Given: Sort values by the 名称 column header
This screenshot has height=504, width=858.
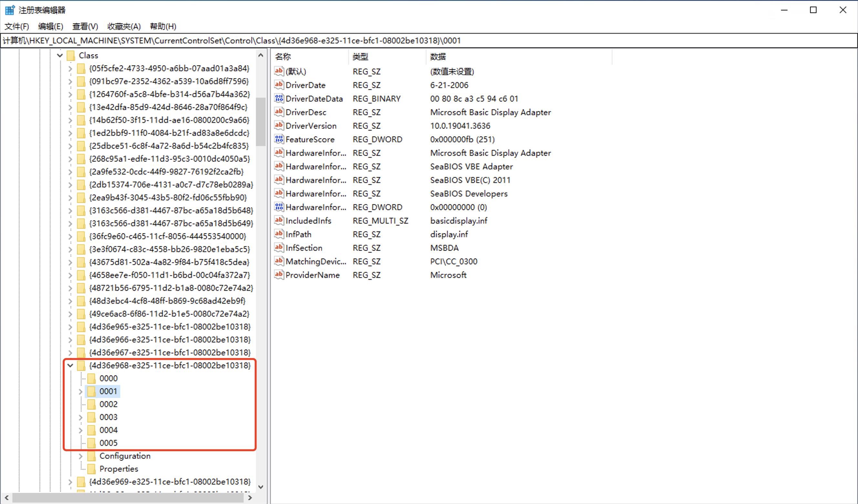Looking at the screenshot, I should (x=310, y=57).
